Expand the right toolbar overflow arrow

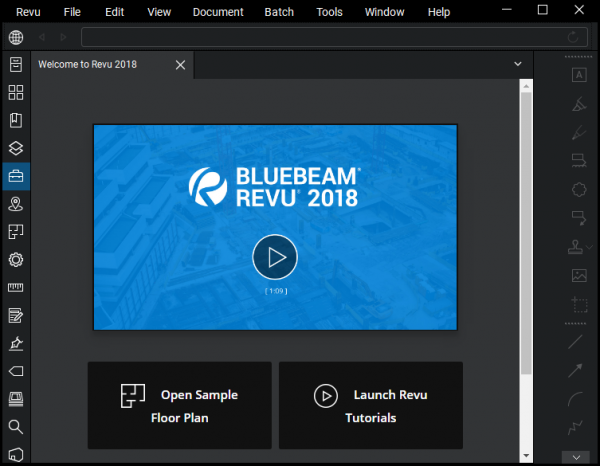click(x=578, y=457)
